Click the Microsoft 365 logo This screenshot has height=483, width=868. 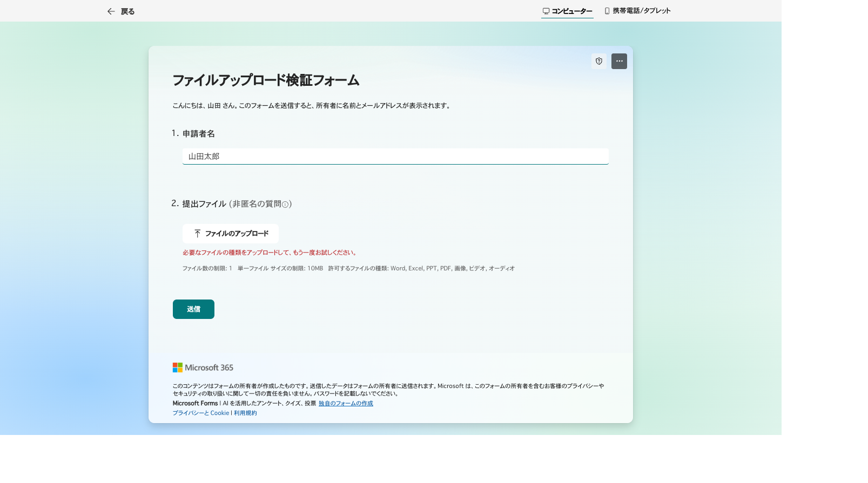203,368
